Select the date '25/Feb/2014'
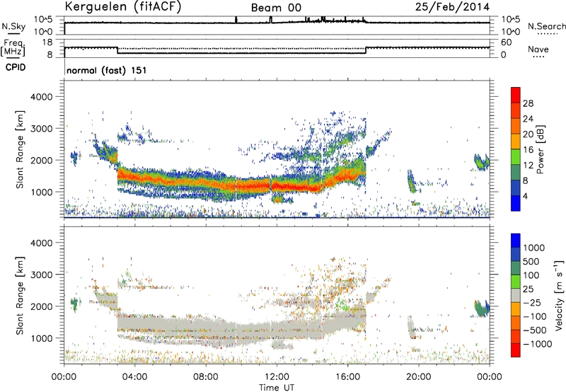Screen dimensions: 566x392 [452, 6]
